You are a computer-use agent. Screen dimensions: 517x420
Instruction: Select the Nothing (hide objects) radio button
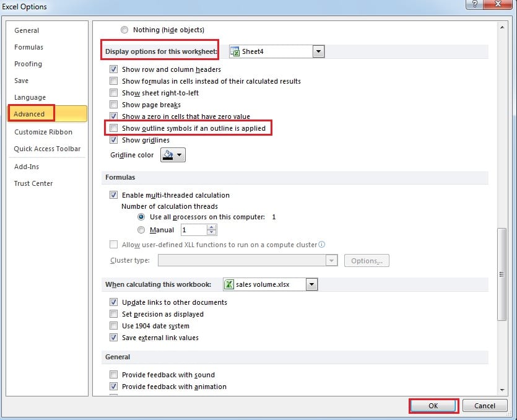tap(125, 30)
